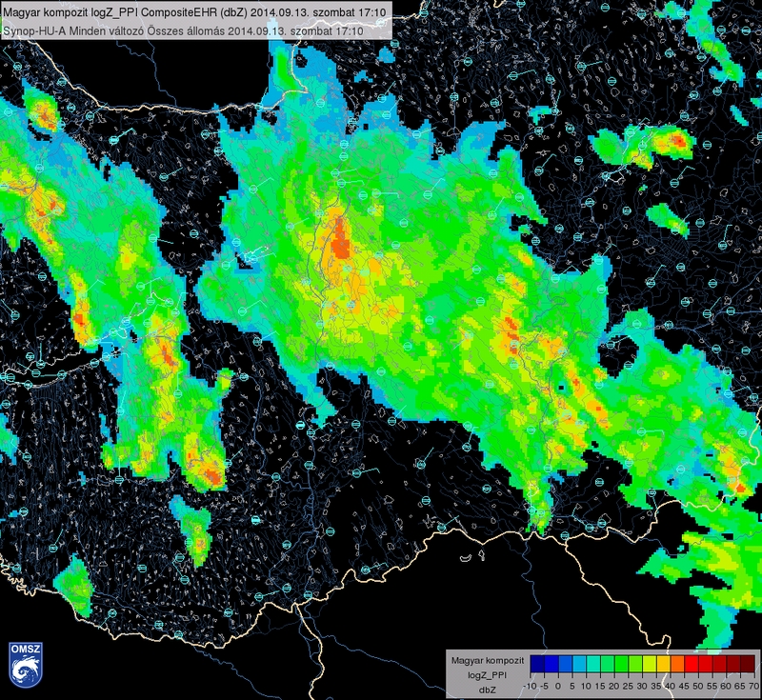This screenshot has height=700, width=762.
Task: Click the '-5' legend scale value
Action: pyautogui.click(x=544, y=687)
